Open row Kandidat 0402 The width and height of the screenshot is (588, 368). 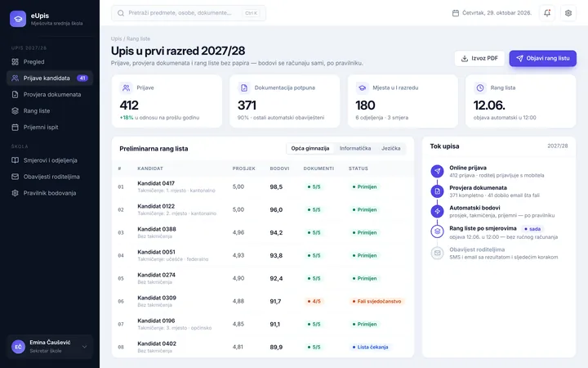click(x=263, y=347)
